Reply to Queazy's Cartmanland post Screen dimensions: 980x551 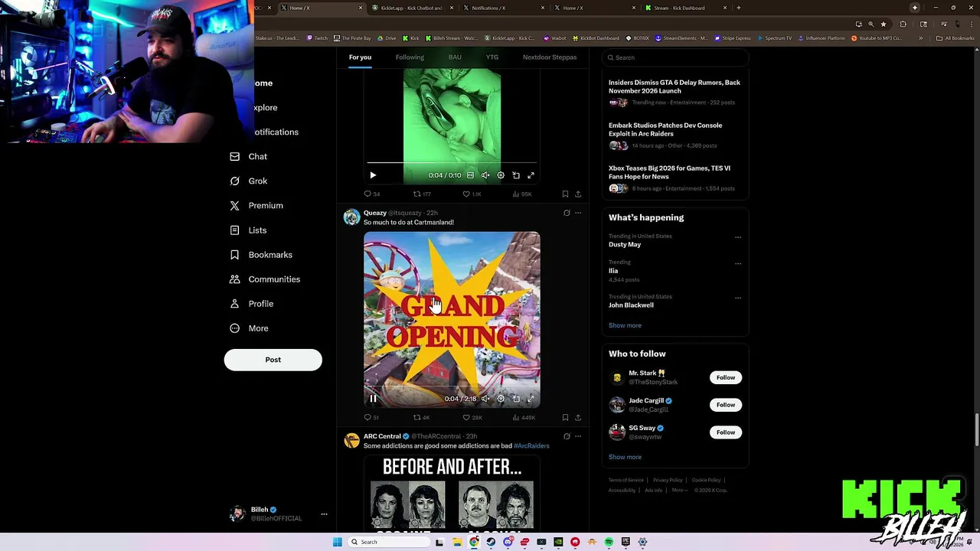(x=371, y=418)
